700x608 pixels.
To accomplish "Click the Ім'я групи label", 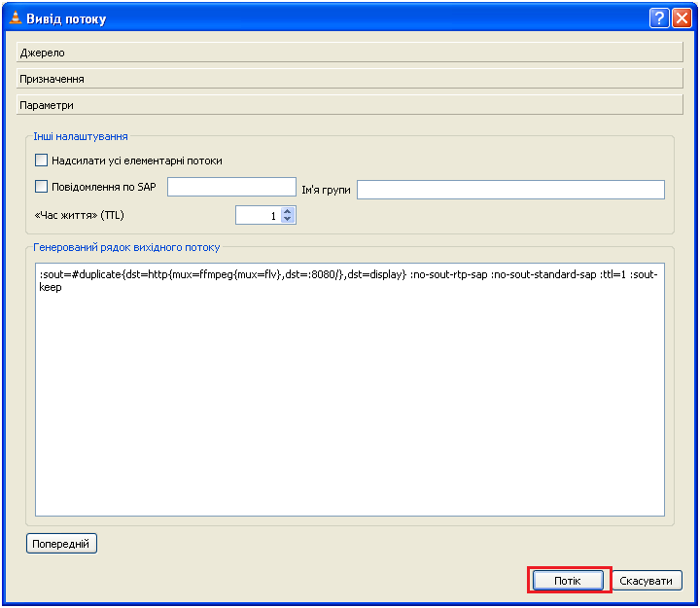I will tap(326, 190).
